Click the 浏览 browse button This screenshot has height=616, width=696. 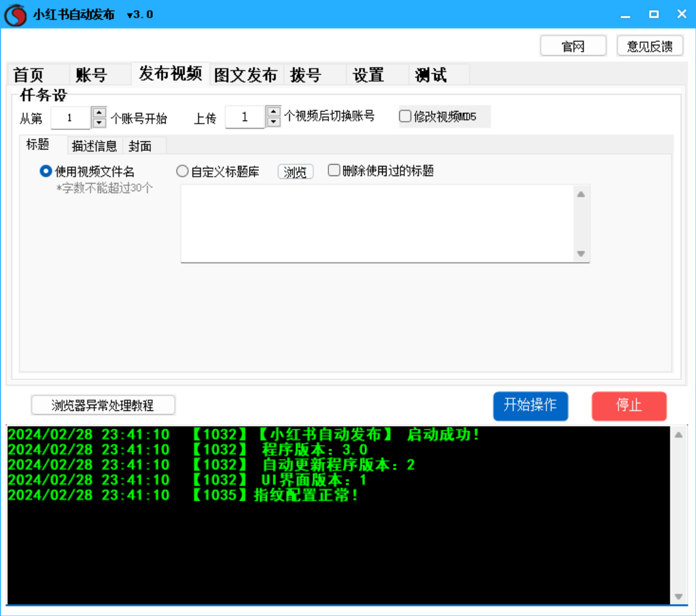(295, 172)
